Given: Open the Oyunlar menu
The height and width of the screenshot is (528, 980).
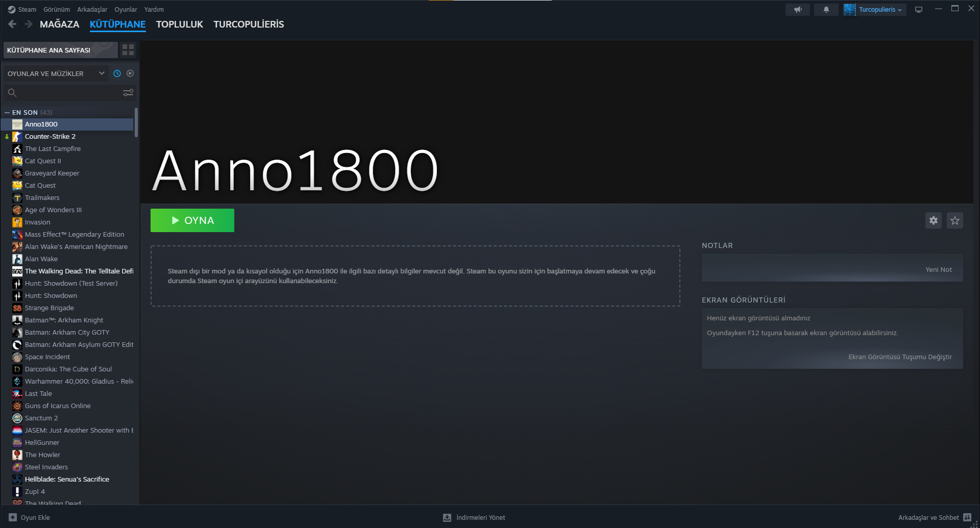Looking at the screenshot, I should pos(126,9).
